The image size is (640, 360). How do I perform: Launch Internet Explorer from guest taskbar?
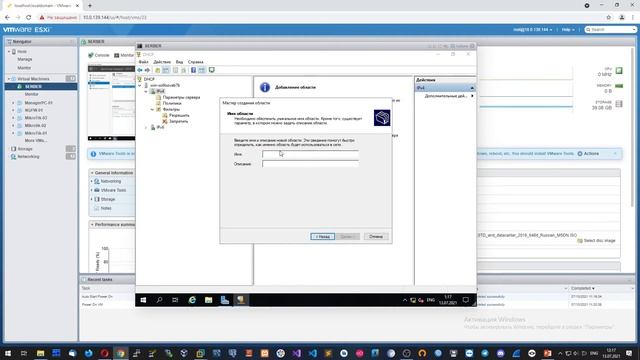point(192,300)
